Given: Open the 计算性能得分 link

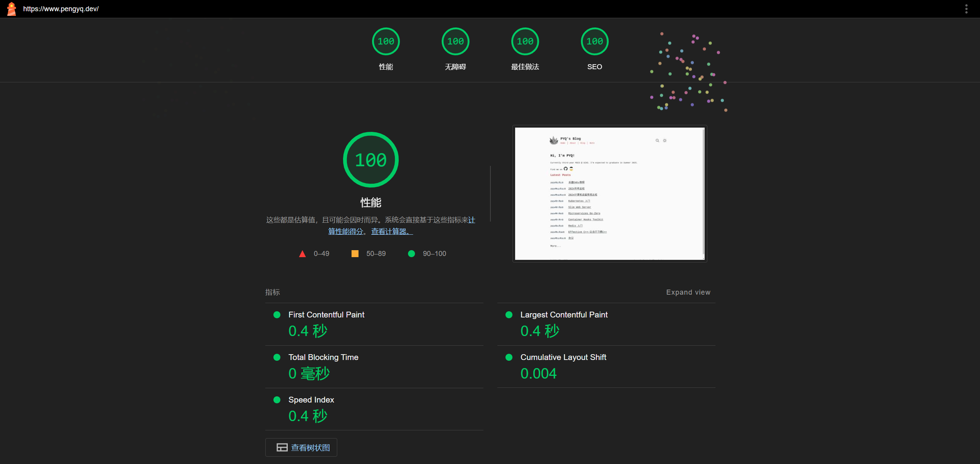Looking at the screenshot, I should [x=345, y=231].
